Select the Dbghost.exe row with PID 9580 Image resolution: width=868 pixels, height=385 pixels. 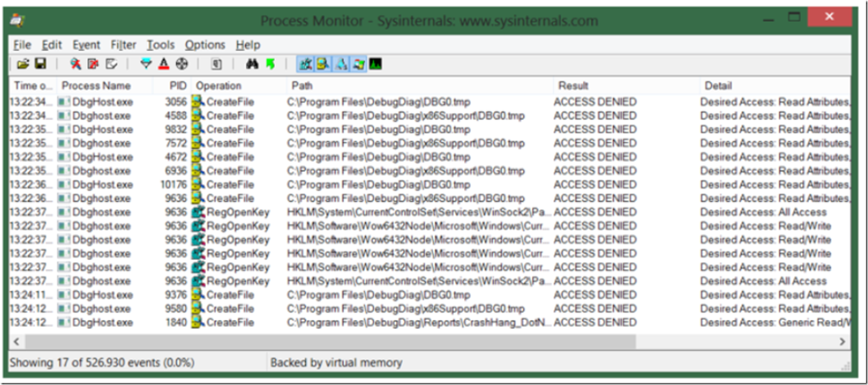tap(430, 309)
